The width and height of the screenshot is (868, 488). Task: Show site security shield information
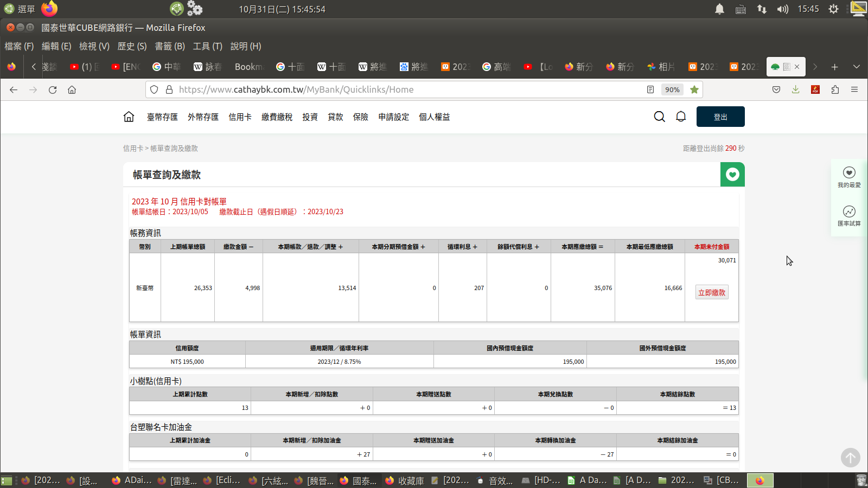click(154, 89)
